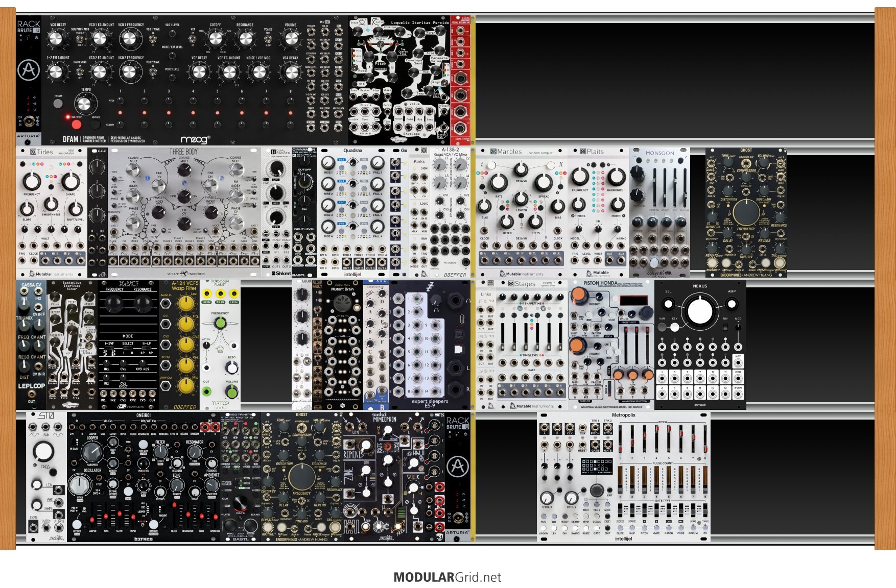Screen dimensions: 896x588
Task: Click the DFAM CUTOFF knob
Action: pos(215,38)
